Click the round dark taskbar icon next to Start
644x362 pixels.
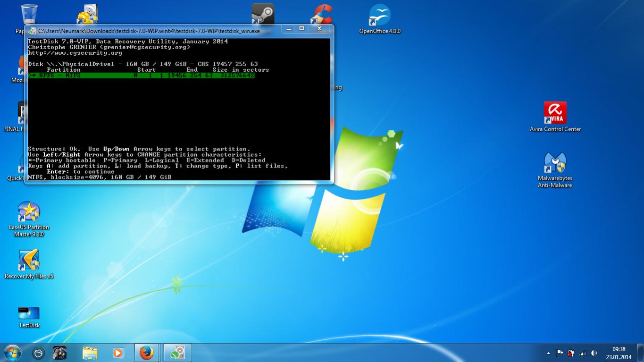tap(38, 353)
